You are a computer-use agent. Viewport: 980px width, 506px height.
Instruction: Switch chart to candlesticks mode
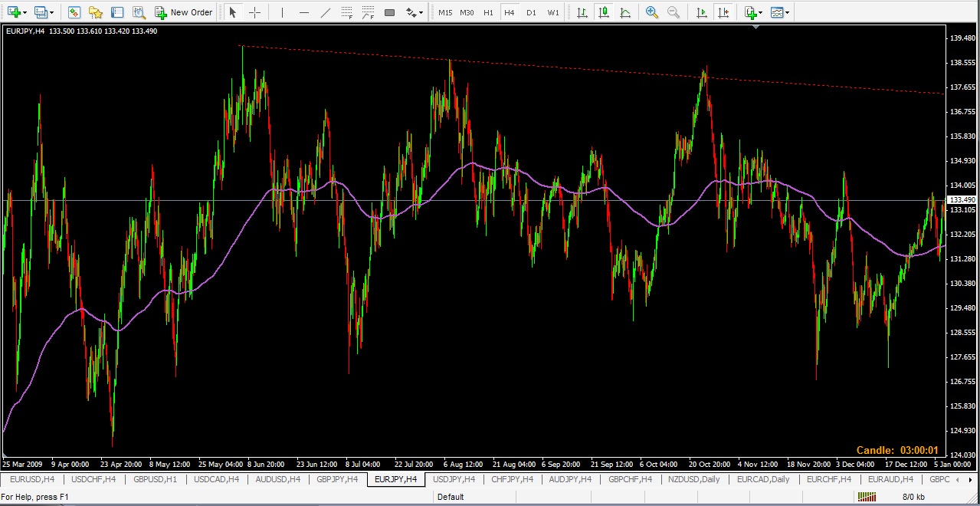tap(604, 12)
